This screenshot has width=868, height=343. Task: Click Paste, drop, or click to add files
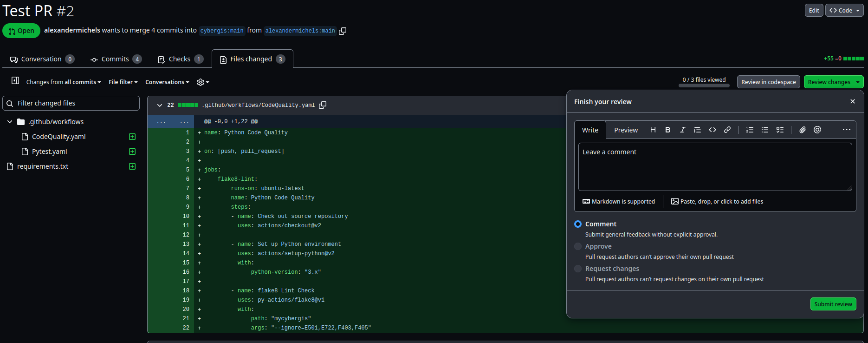(717, 201)
